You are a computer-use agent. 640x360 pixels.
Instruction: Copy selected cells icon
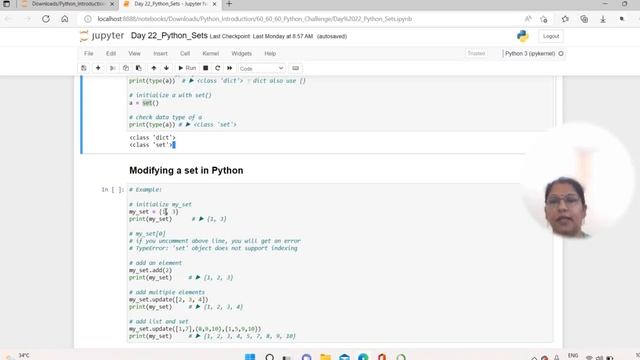126,68
